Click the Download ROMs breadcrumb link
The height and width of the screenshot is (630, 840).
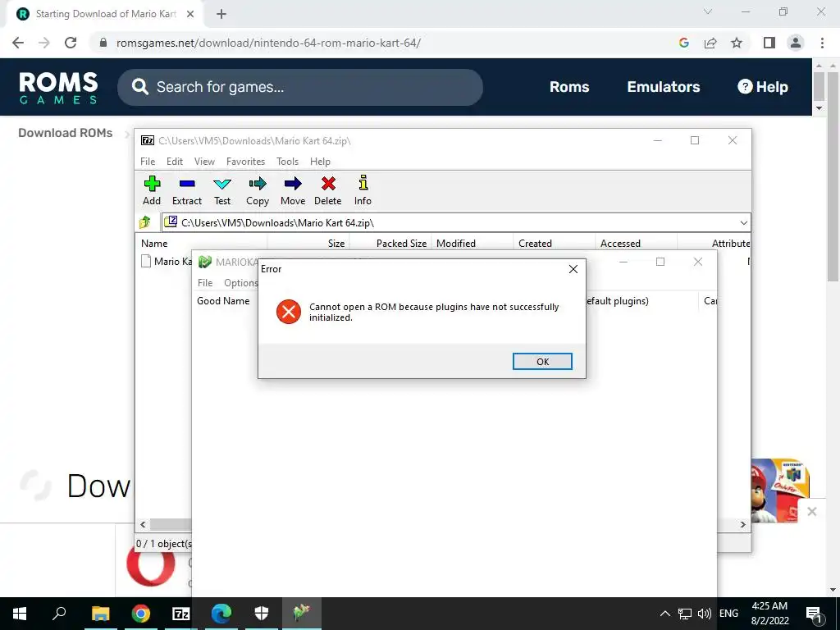point(66,133)
